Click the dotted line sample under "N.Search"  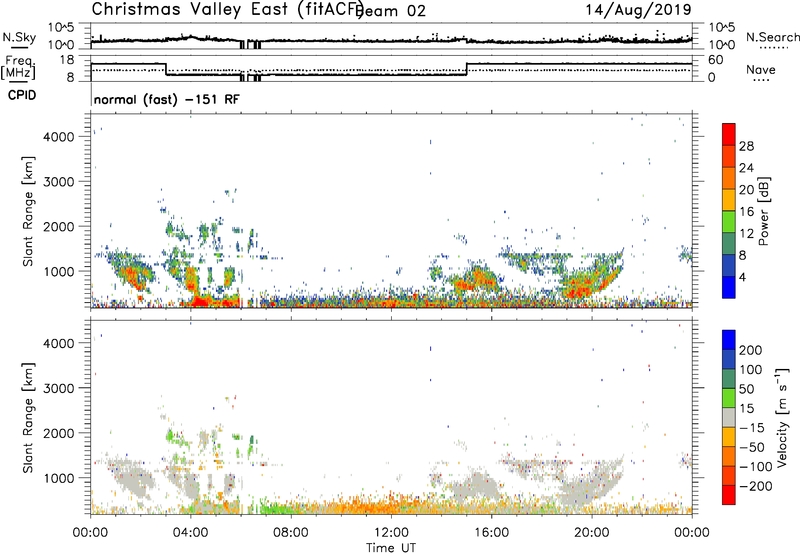pyautogui.click(x=774, y=48)
